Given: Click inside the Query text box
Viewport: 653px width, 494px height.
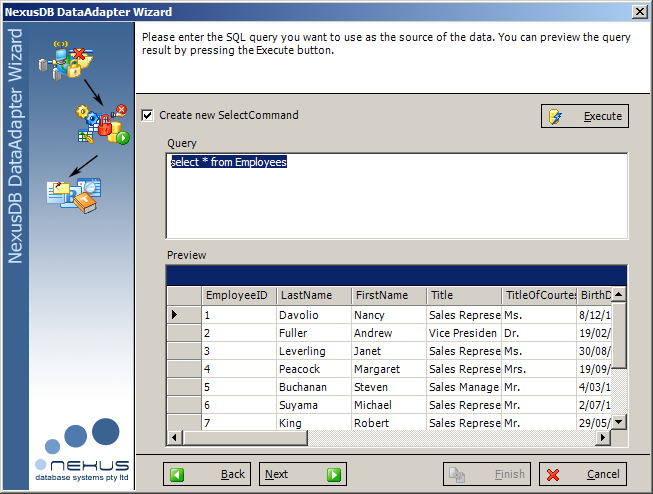Looking at the screenshot, I should click(x=397, y=196).
